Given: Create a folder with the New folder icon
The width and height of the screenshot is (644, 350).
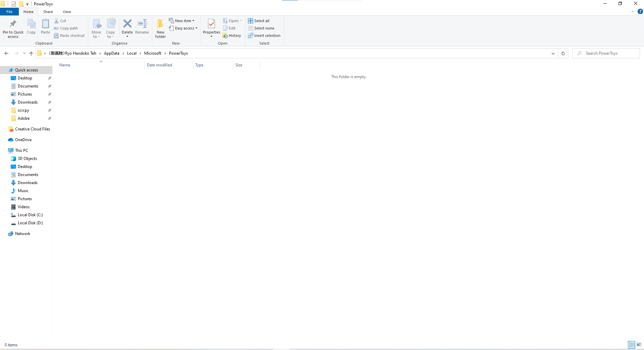Looking at the screenshot, I should [160, 28].
